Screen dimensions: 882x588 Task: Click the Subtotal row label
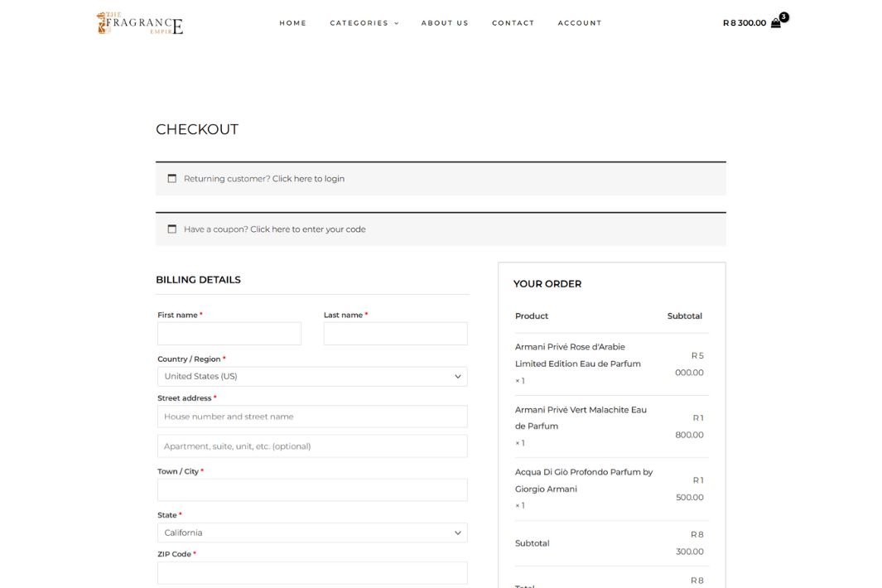(x=533, y=543)
